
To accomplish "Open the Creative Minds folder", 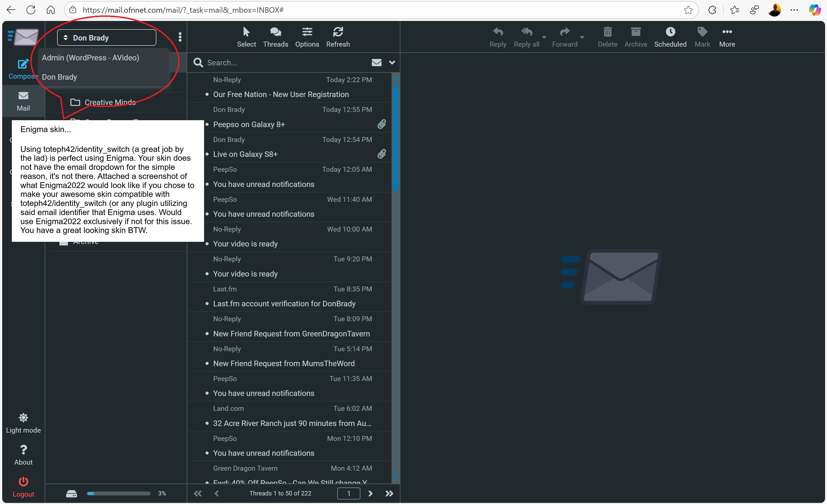I will pos(110,102).
